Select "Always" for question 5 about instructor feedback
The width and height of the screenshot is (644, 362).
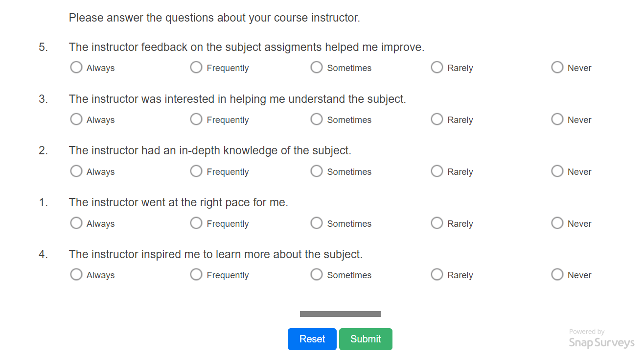click(76, 67)
